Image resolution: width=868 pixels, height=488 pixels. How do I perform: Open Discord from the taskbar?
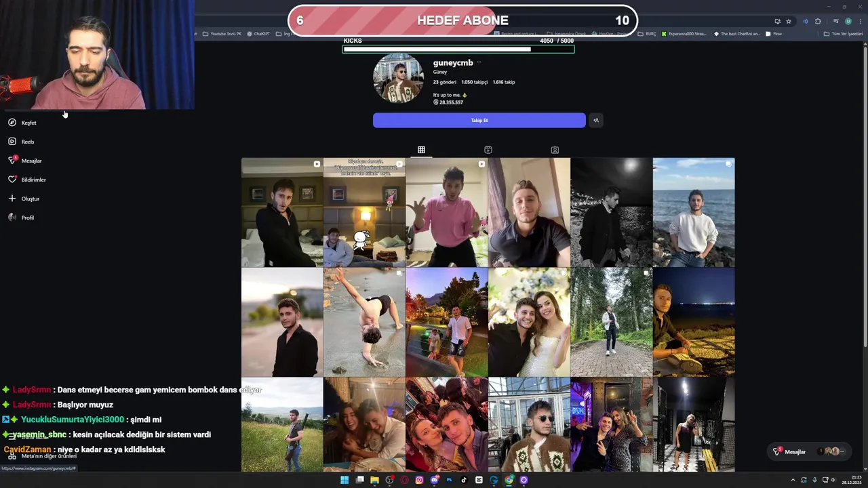(x=434, y=480)
